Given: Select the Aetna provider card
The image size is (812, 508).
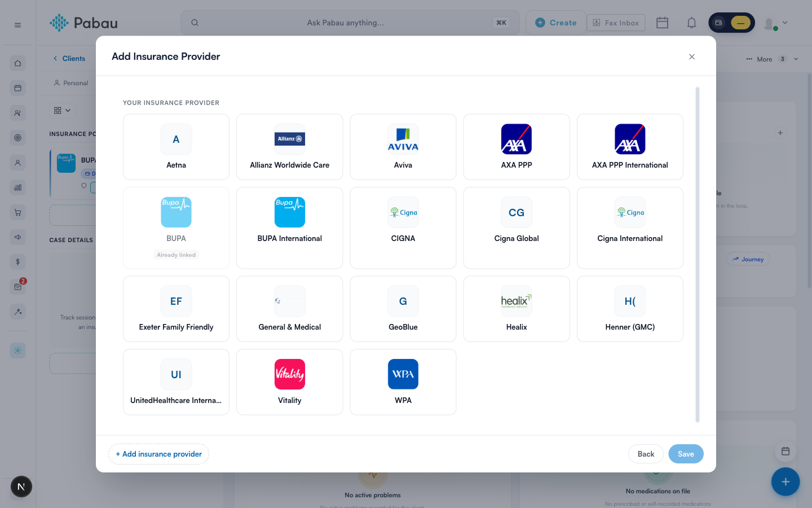Looking at the screenshot, I should click(x=176, y=147).
